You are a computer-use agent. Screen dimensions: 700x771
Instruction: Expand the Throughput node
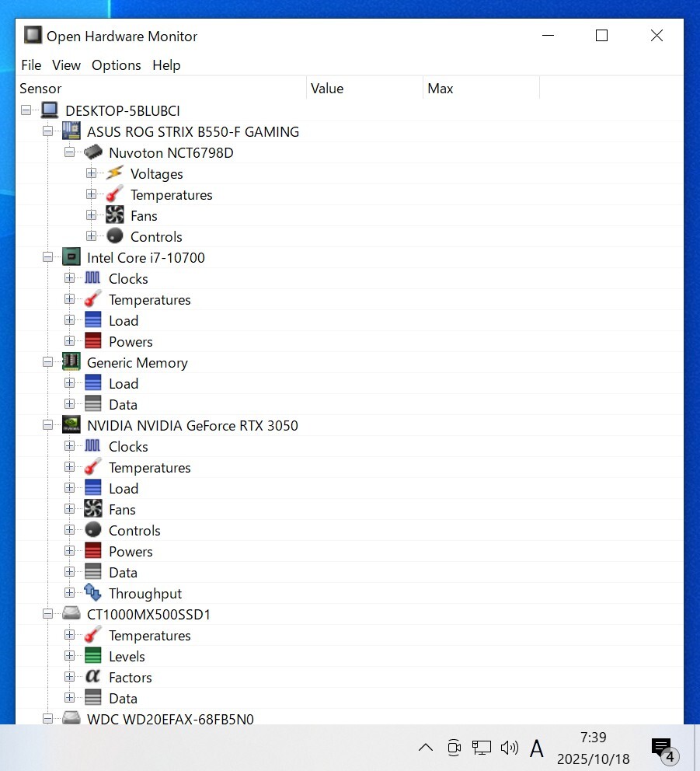click(69, 592)
